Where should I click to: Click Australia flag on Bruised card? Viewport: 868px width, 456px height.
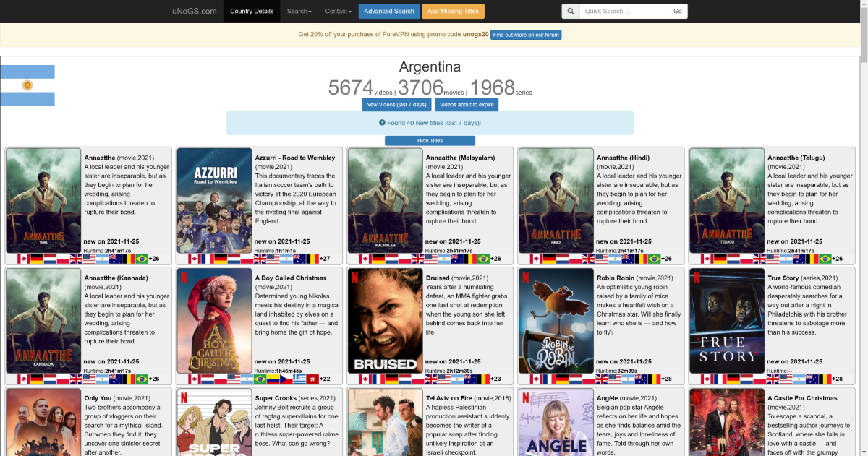click(469, 379)
